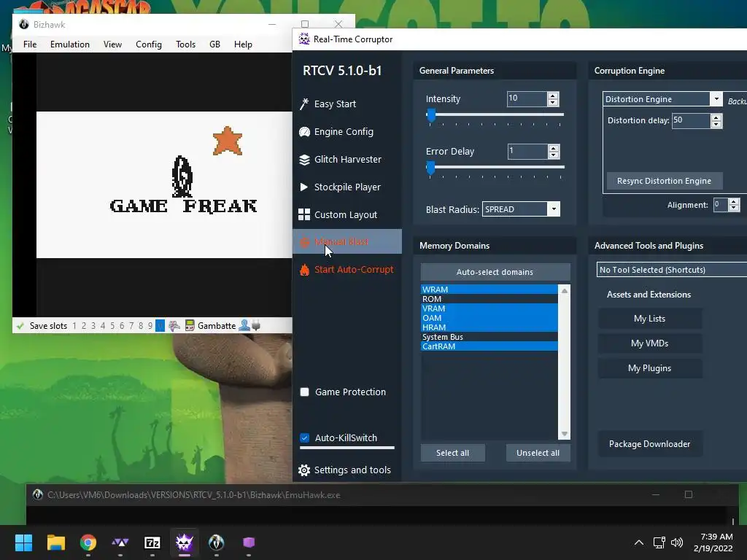Click Resync Distortion Engine button
The height and width of the screenshot is (560, 747).
click(x=664, y=181)
